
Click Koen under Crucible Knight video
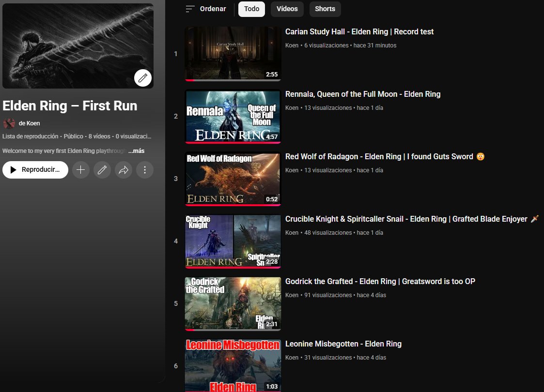pyautogui.click(x=292, y=233)
